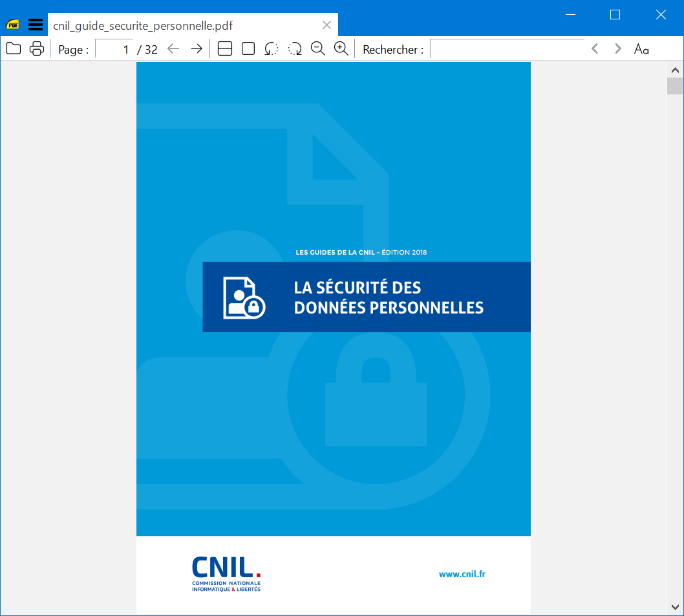Click scrollbar down arrow

[675, 607]
